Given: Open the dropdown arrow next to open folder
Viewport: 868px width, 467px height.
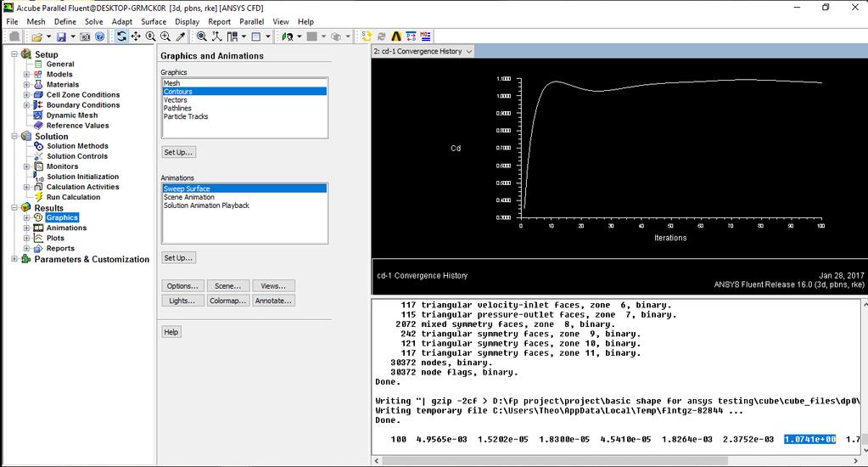Looking at the screenshot, I should pyautogui.click(x=48, y=37).
